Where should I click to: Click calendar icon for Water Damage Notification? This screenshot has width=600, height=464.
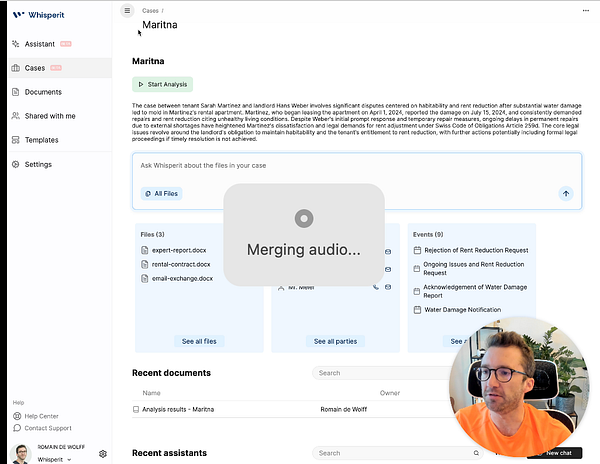tap(417, 310)
